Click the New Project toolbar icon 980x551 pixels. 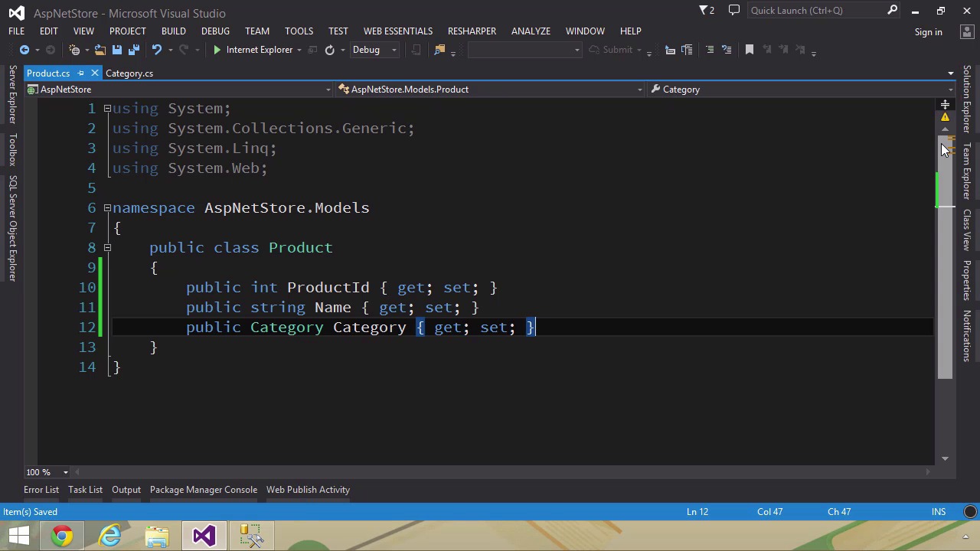pos(74,50)
